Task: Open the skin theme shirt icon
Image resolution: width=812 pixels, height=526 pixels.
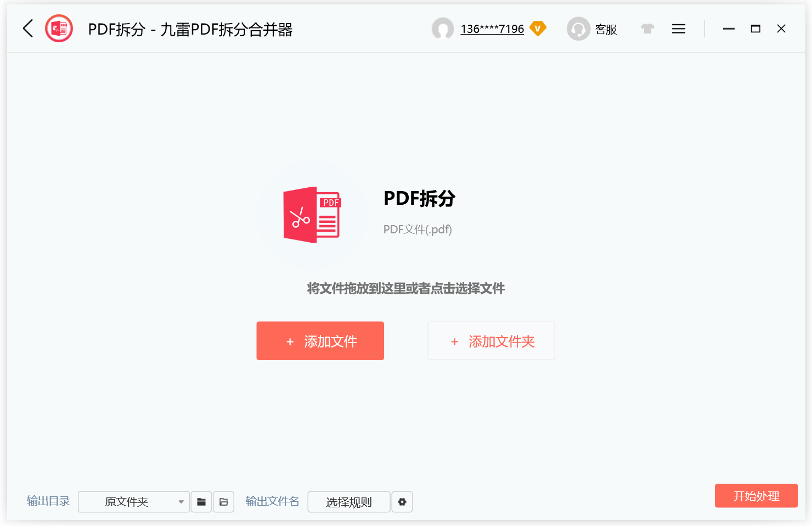Action: tap(647, 29)
